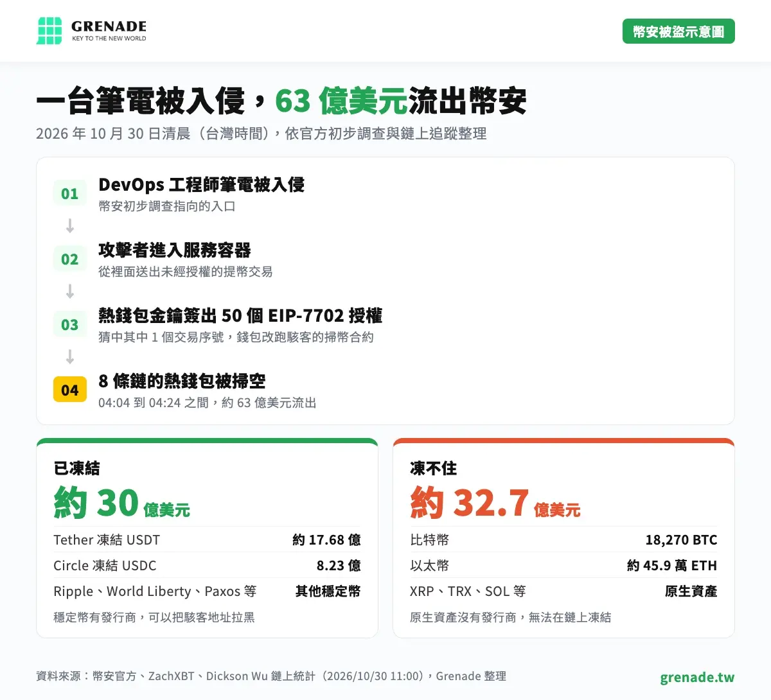Select the text 從裡面送出未經授權的提幣交易
Image resolution: width=771 pixels, height=700 pixels.
185,272
